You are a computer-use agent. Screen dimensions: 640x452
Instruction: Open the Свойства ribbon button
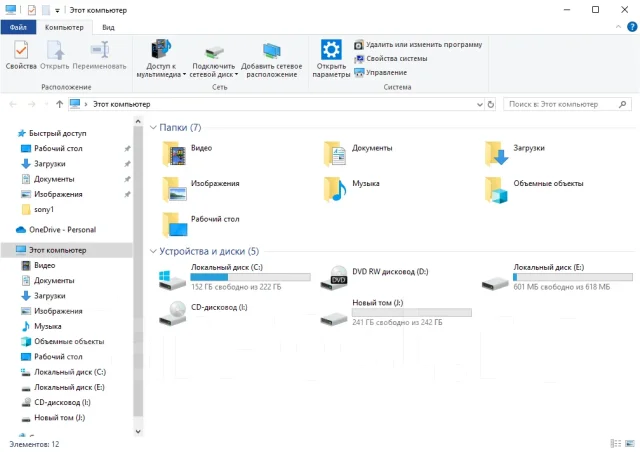pos(21,55)
